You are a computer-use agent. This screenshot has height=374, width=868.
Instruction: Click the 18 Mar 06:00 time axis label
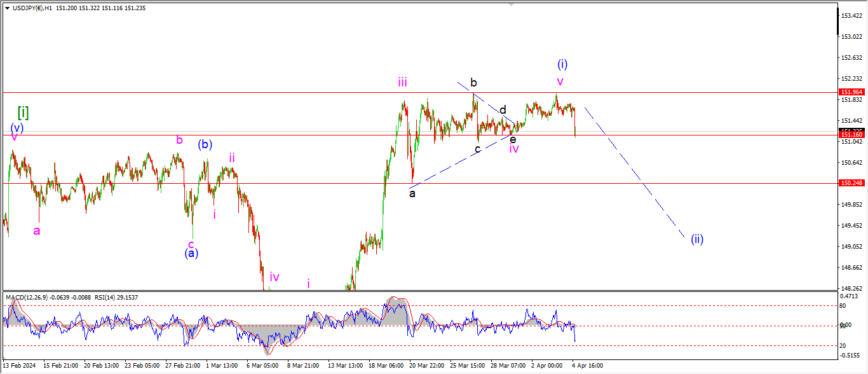click(387, 366)
